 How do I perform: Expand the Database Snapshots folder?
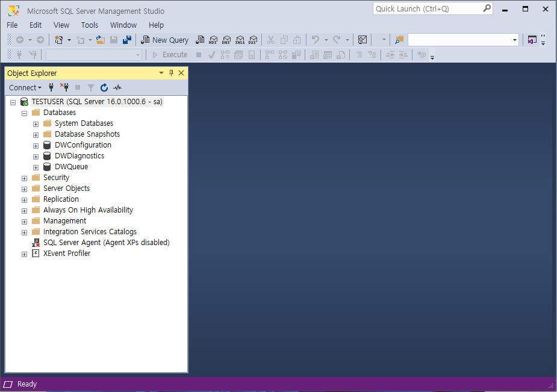point(36,135)
